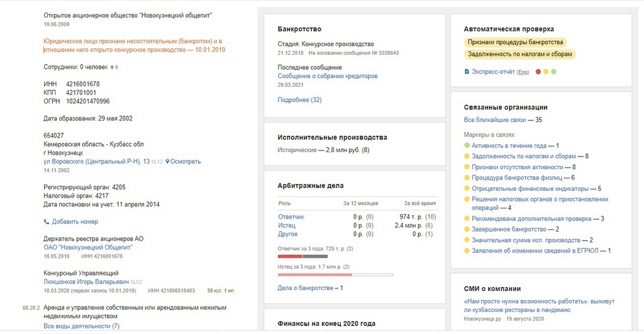Click СМИ о компании heading
Viewport: 644px width, 334px height.
pyautogui.click(x=492, y=288)
